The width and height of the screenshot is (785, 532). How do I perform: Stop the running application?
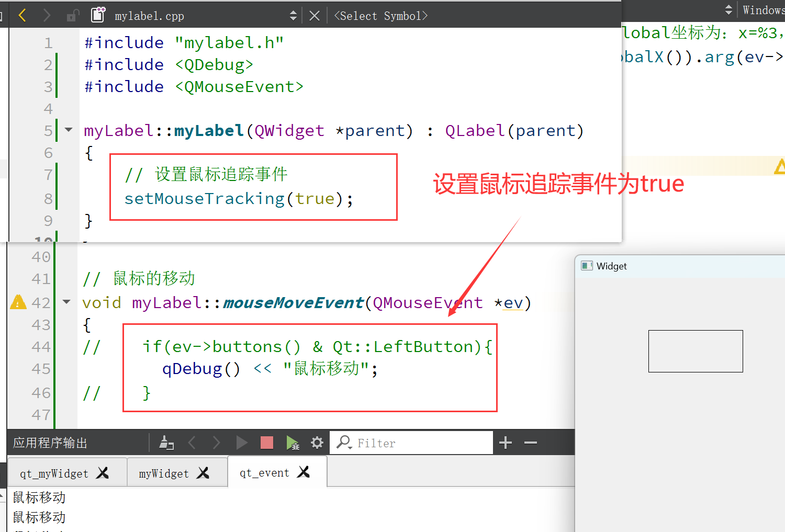point(267,443)
